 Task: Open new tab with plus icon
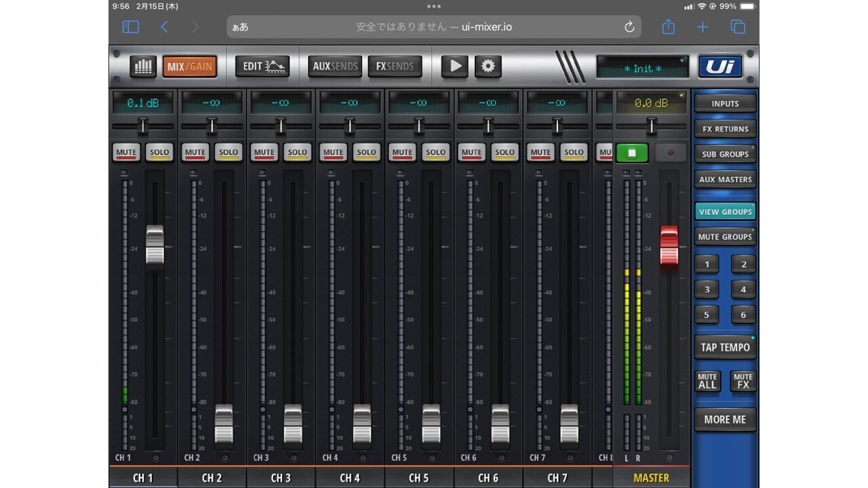pyautogui.click(x=703, y=27)
